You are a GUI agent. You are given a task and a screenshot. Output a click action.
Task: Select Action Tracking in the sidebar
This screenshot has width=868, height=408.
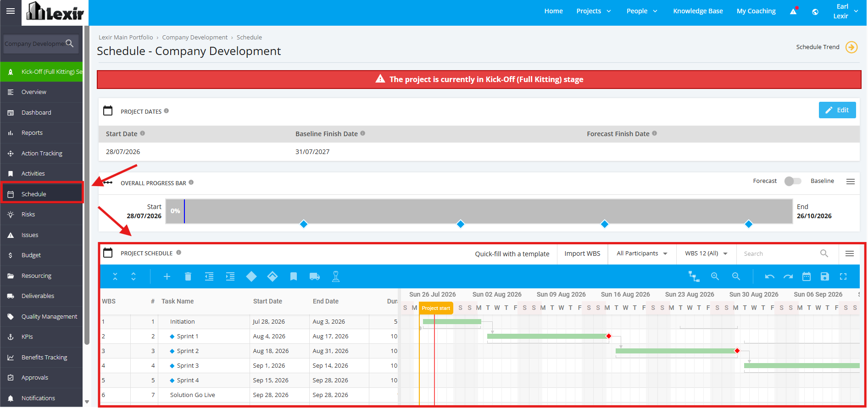point(41,153)
